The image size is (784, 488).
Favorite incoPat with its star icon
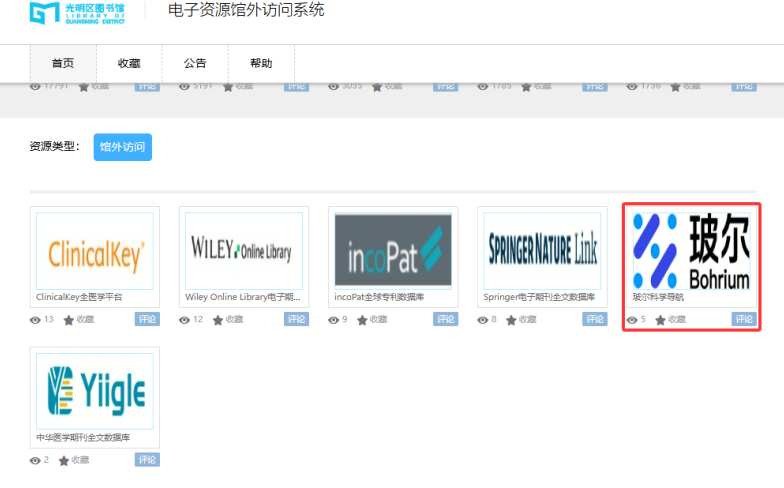point(362,320)
